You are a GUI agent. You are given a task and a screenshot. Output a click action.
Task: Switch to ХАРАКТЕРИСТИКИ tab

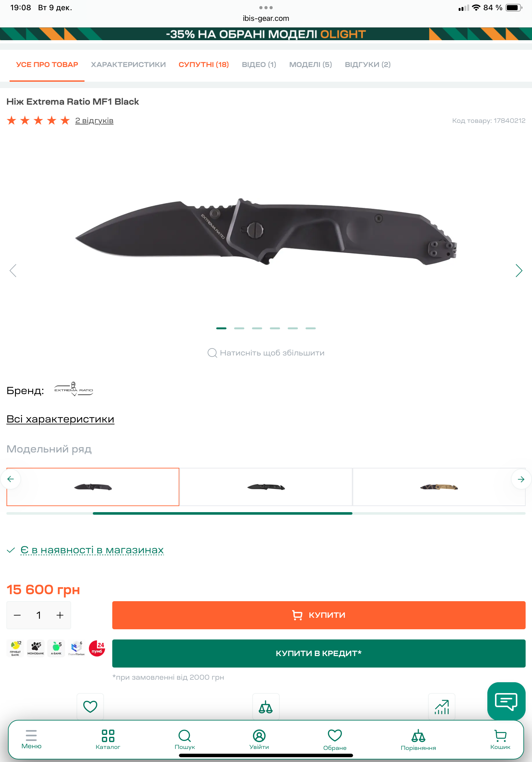click(x=128, y=64)
